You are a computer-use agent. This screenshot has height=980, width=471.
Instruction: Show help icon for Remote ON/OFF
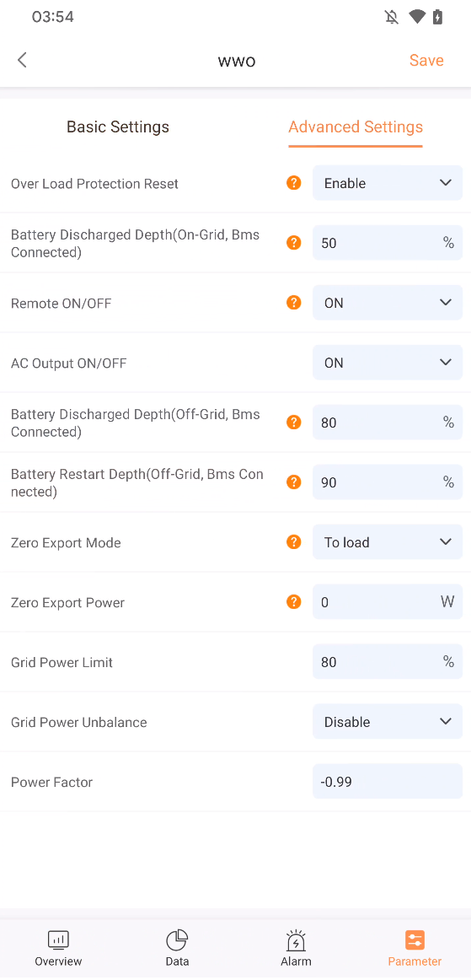tap(293, 303)
